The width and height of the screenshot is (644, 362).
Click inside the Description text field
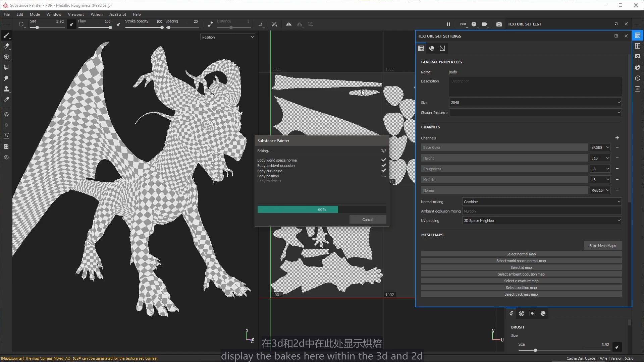[535, 86]
